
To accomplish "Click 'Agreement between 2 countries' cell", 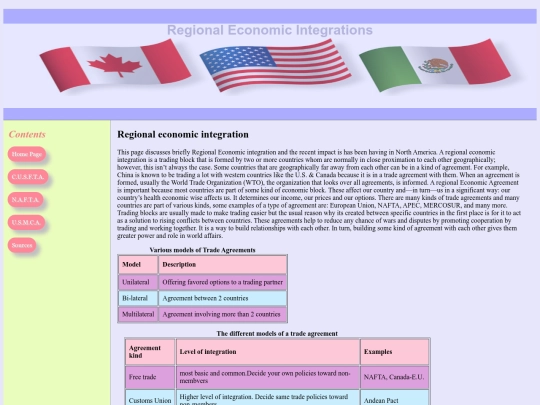I will 222,298.
